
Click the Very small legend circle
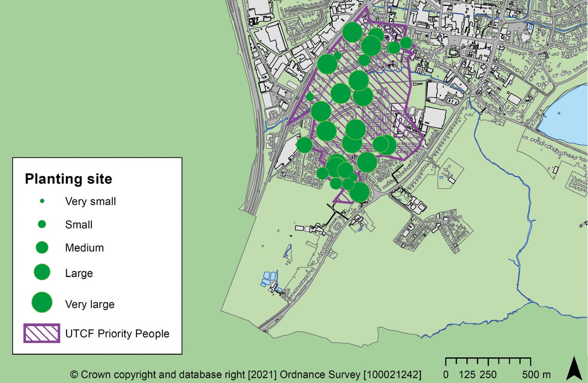pos(42,201)
